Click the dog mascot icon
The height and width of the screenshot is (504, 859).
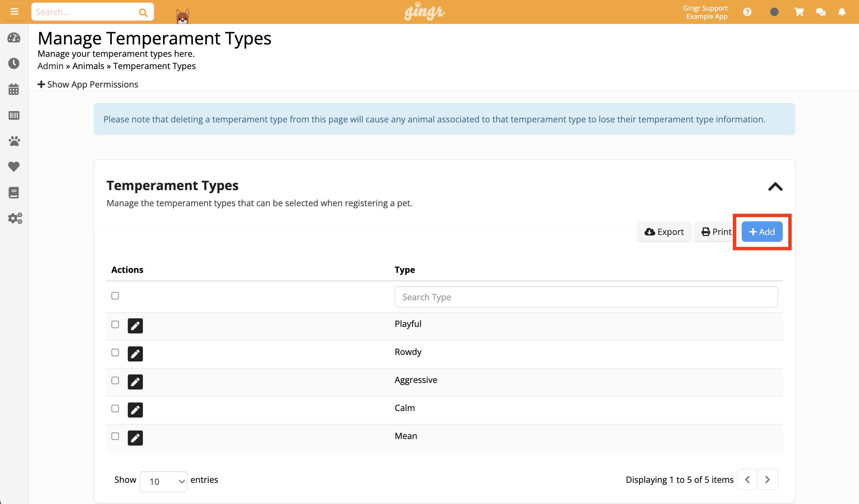pyautogui.click(x=182, y=16)
